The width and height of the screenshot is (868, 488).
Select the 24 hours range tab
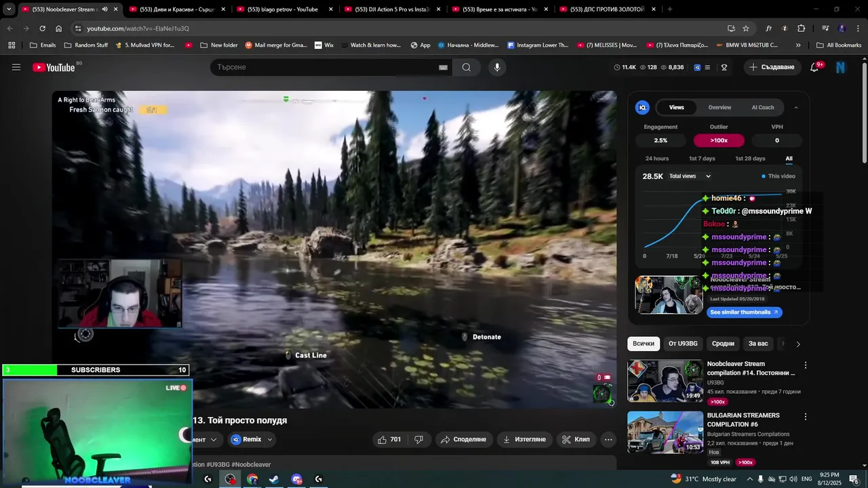click(657, 159)
